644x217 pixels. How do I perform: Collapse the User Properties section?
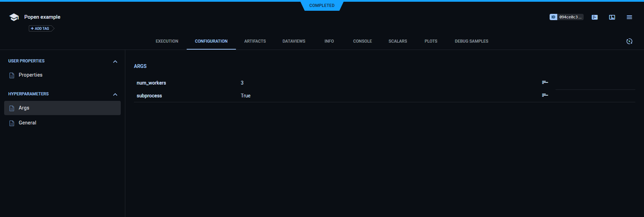[x=115, y=62]
